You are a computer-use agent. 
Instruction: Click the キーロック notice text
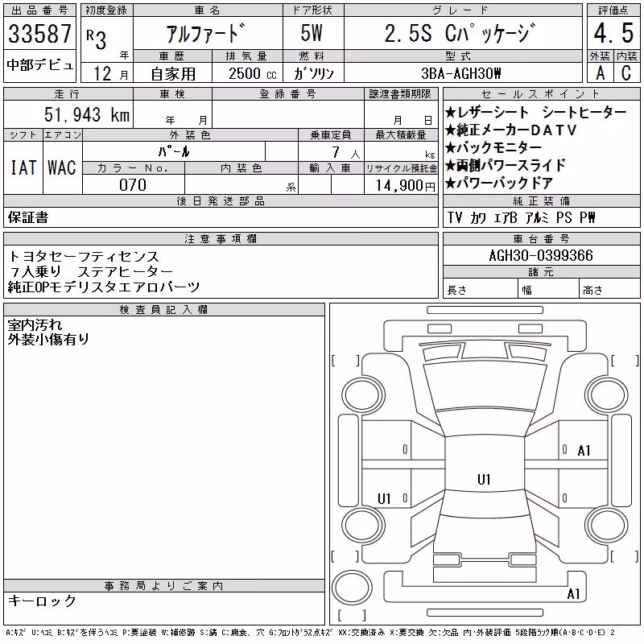point(42,601)
